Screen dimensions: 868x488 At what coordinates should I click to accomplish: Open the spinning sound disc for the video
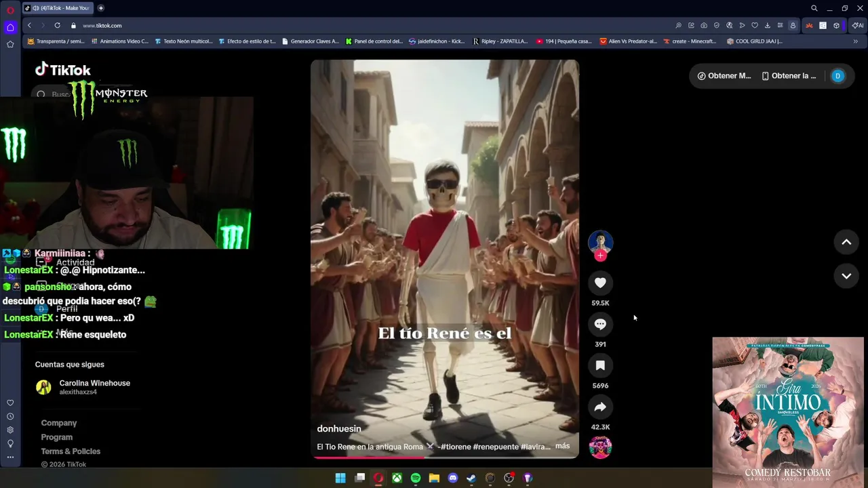point(600,447)
